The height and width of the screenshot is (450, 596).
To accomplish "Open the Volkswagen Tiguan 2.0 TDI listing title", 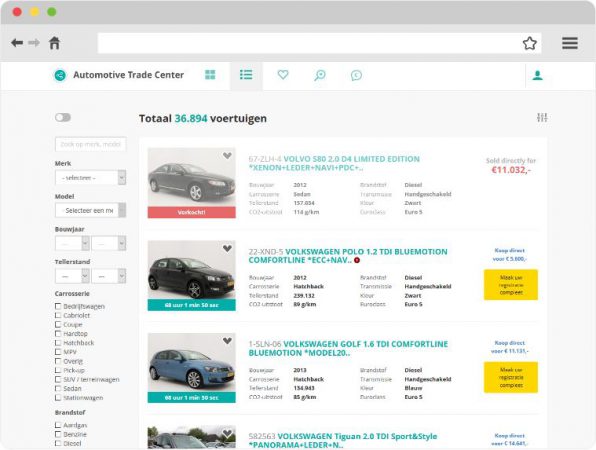I will pos(342,440).
